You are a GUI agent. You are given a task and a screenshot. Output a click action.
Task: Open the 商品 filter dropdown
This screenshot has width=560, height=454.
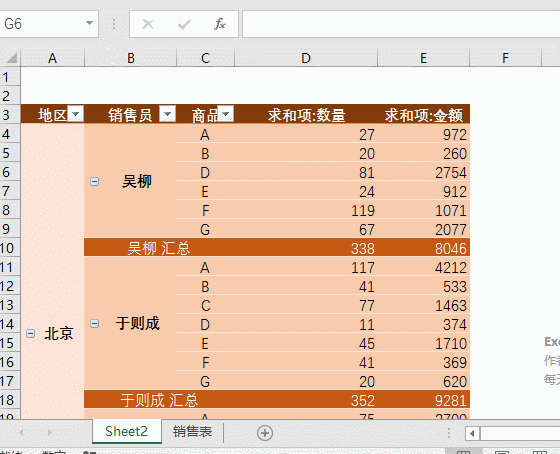click(226, 114)
